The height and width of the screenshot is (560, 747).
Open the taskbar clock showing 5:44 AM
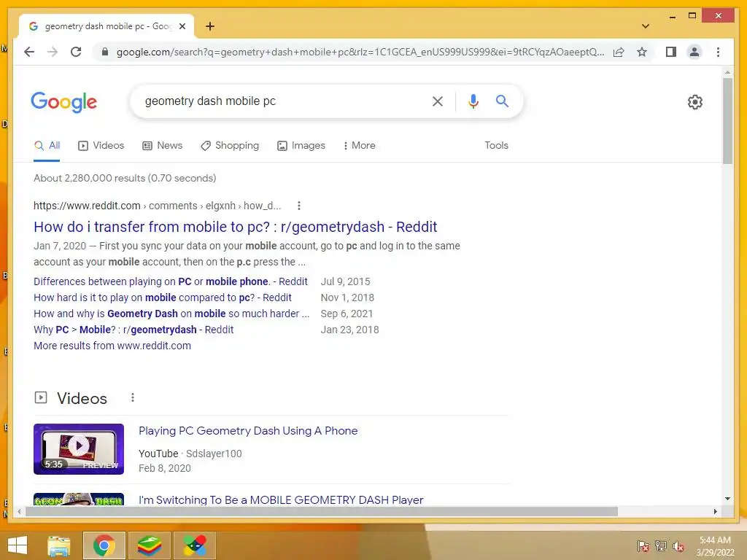(715, 545)
